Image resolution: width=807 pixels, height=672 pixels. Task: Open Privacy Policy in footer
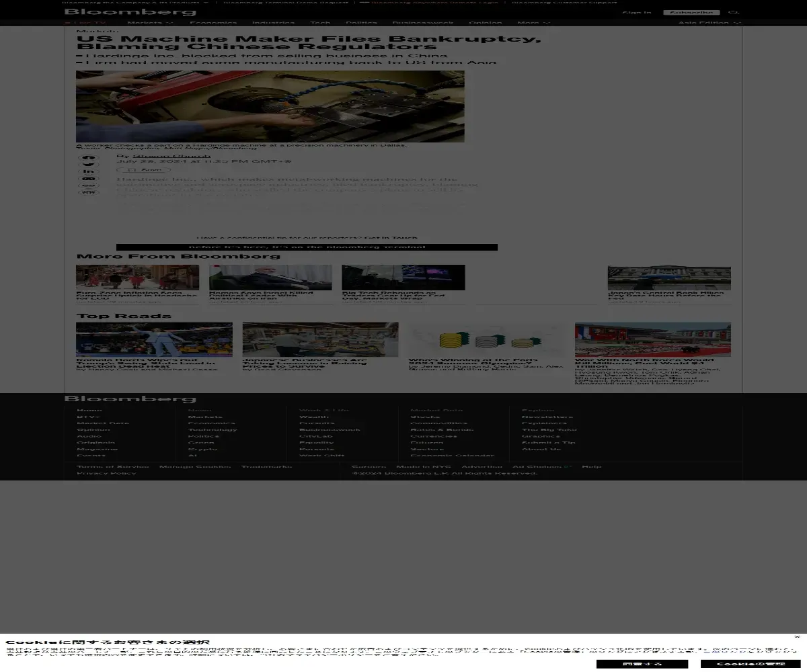pyautogui.click(x=106, y=473)
